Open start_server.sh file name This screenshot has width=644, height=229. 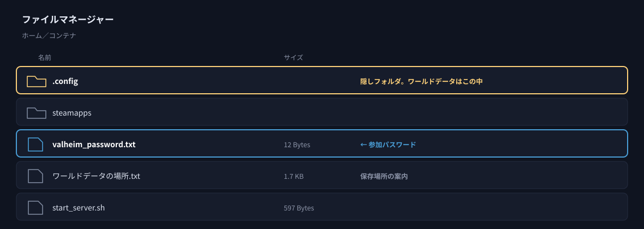point(79,208)
